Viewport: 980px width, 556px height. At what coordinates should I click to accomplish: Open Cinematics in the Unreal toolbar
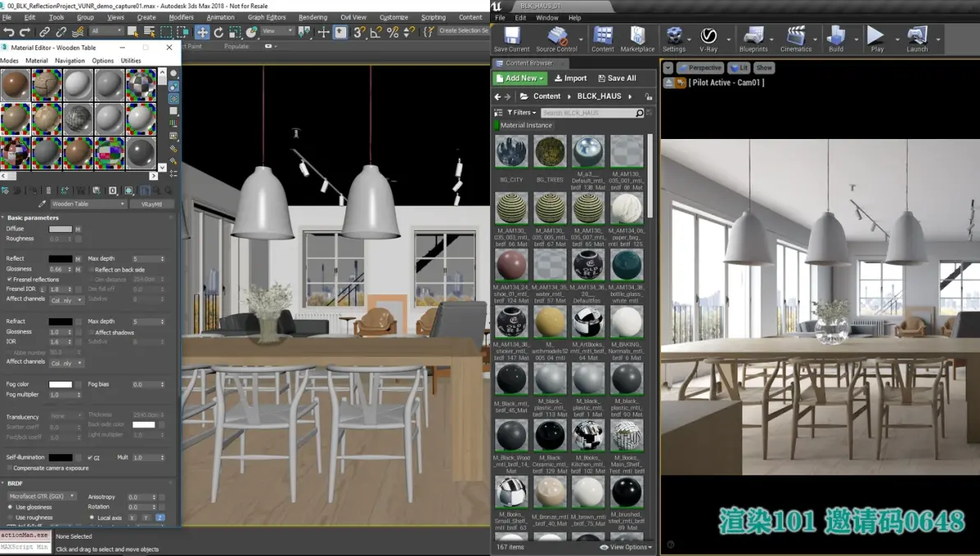[796, 39]
